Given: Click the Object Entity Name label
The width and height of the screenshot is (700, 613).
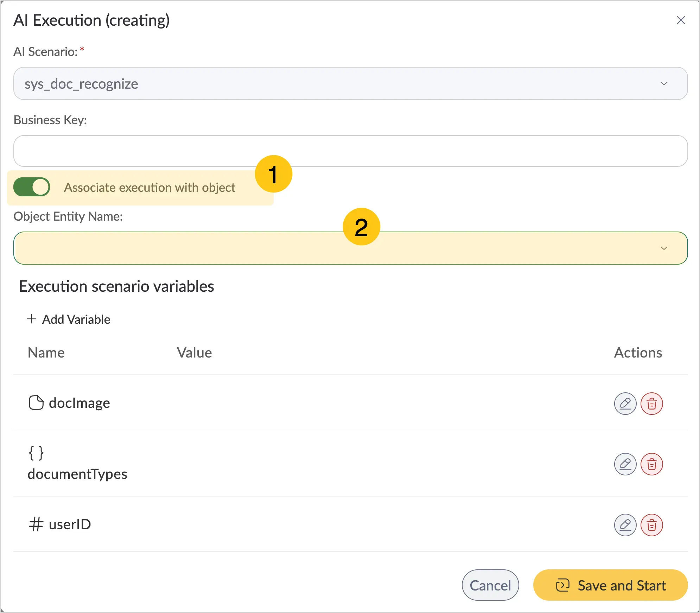Looking at the screenshot, I should click(68, 216).
